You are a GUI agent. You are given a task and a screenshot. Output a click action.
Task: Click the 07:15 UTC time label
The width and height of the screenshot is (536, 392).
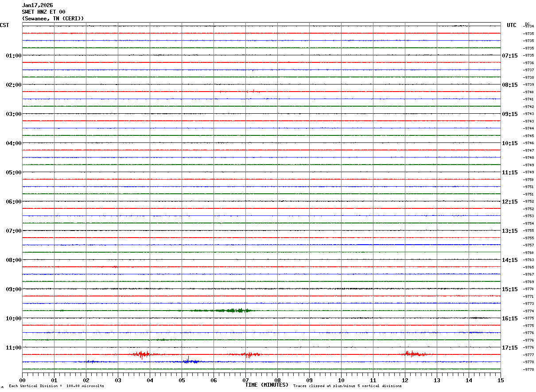[509, 56]
